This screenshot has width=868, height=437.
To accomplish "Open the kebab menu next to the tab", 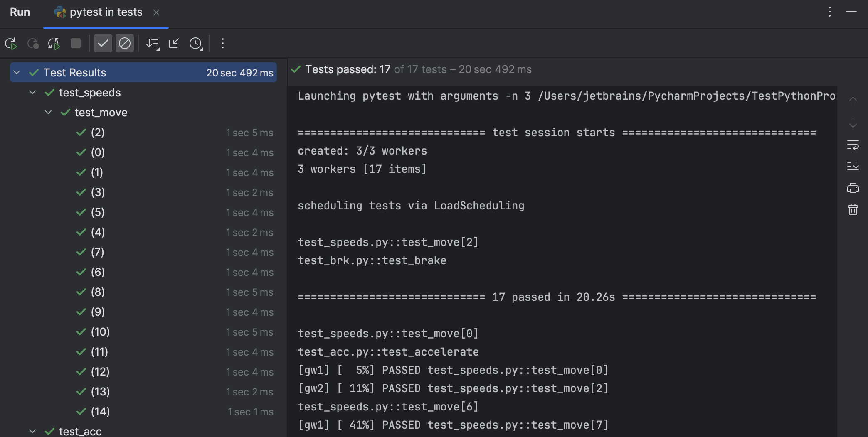I will (x=829, y=12).
